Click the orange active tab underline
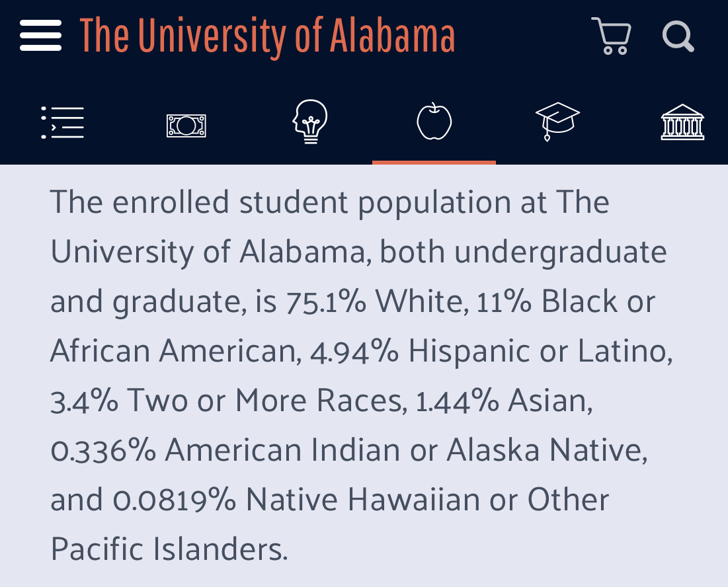The width and height of the screenshot is (728, 587). [x=434, y=163]
